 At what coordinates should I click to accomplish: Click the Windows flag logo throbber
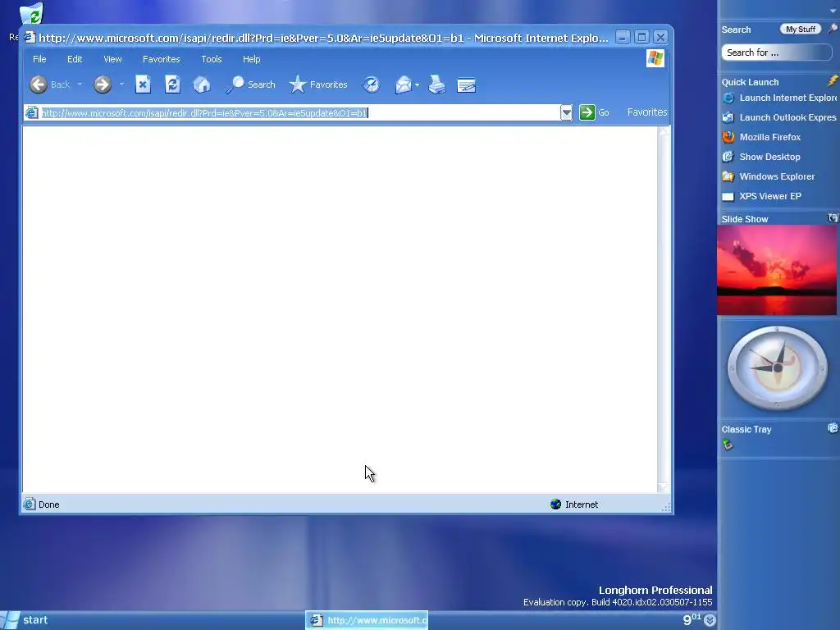pos(655,58)
